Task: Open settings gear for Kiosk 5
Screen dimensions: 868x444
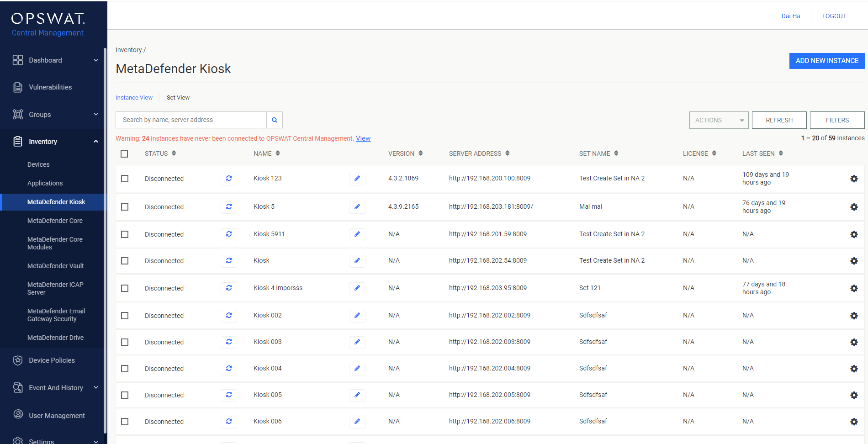Action: click(x=854, y=207)
